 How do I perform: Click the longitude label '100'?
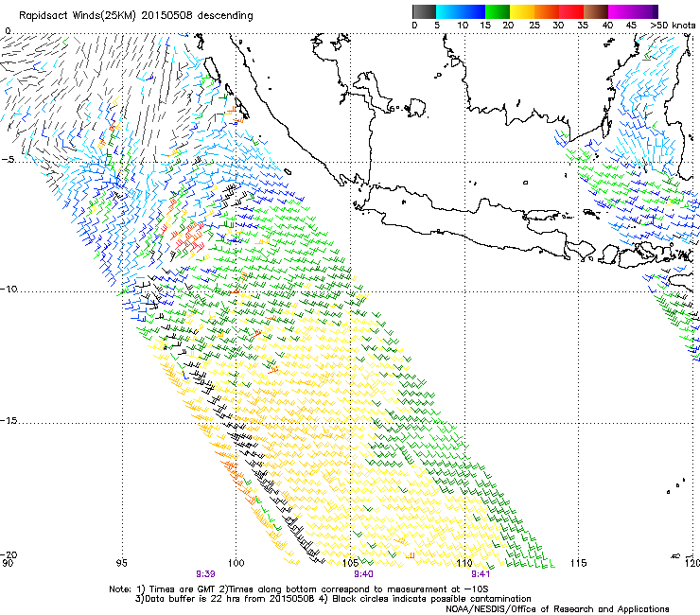(x=236, y=563)
